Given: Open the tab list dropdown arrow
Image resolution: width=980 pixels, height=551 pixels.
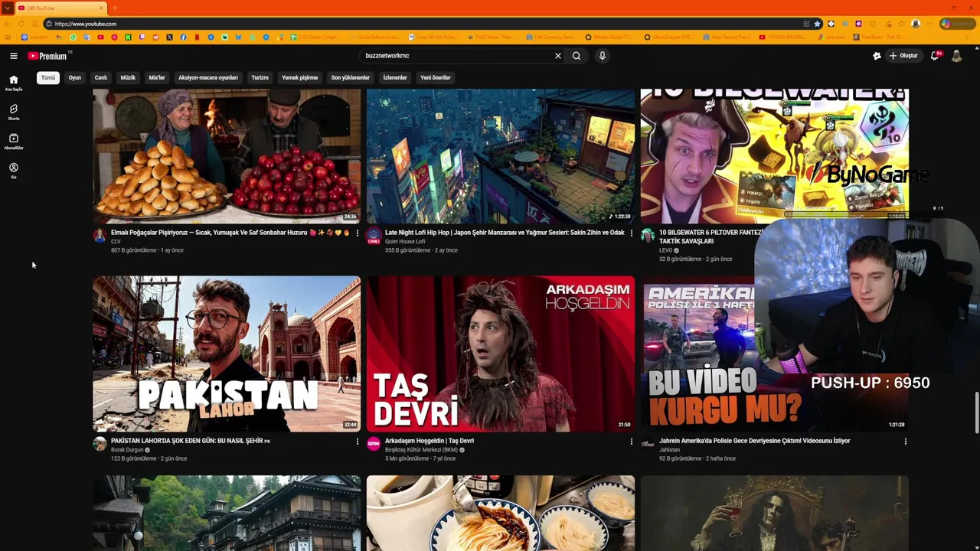Looking at the screenshot, I should [7, 8].
